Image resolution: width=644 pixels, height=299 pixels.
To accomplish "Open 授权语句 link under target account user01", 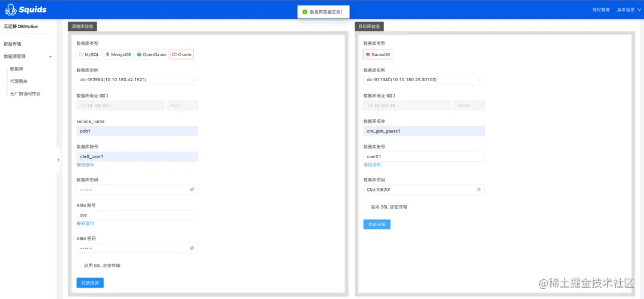I will click(x=372, y=165).
